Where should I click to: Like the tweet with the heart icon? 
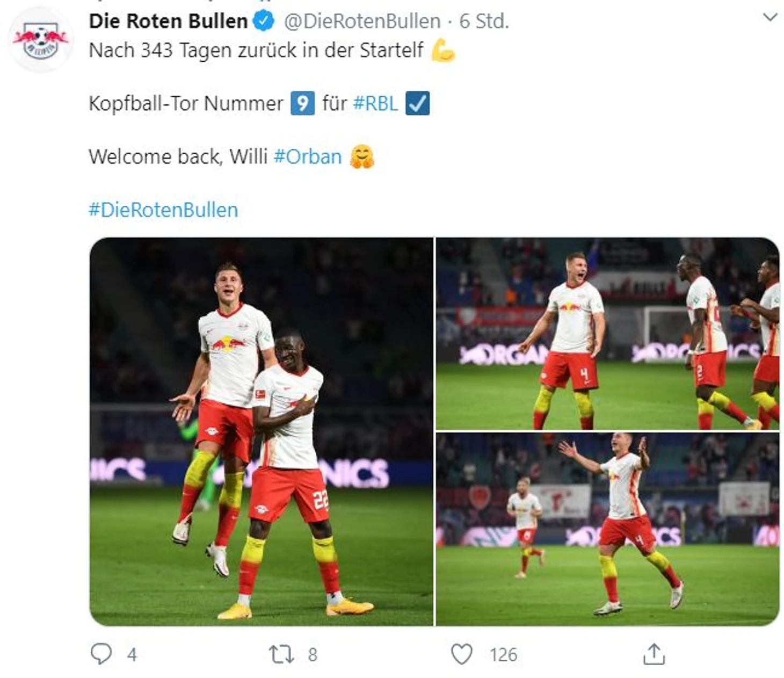tap(461, 654)
